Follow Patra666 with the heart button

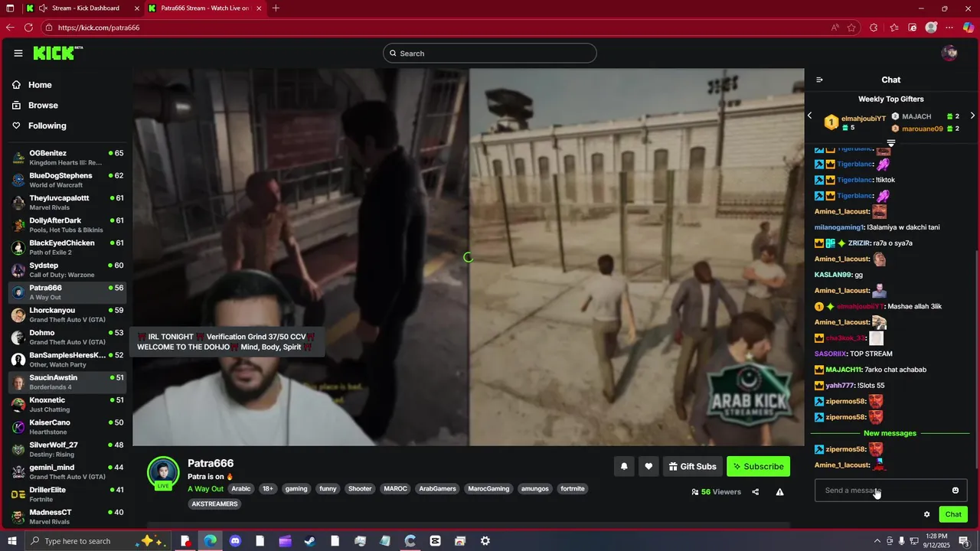648,466
